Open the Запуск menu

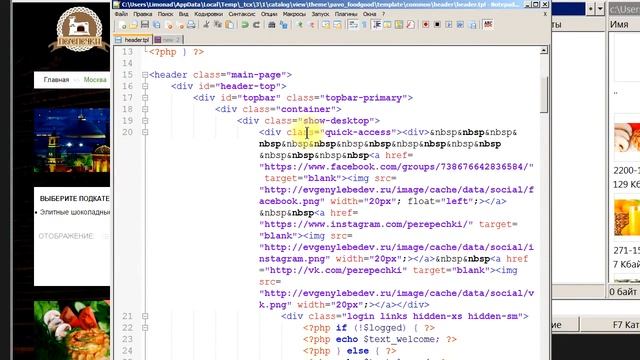click(320, 14)
